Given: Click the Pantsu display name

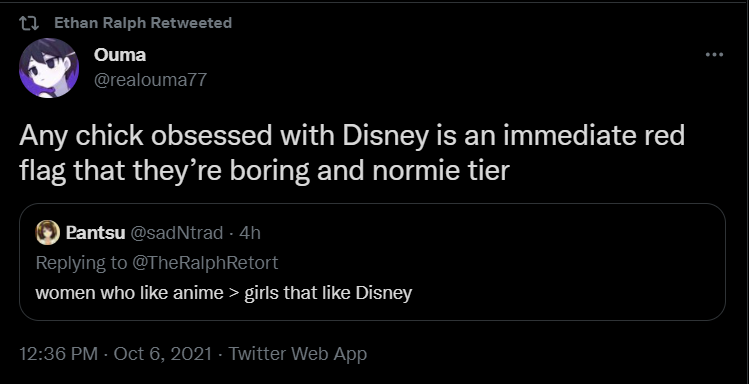Looking at the screenshot, I should tap(96, 233).
